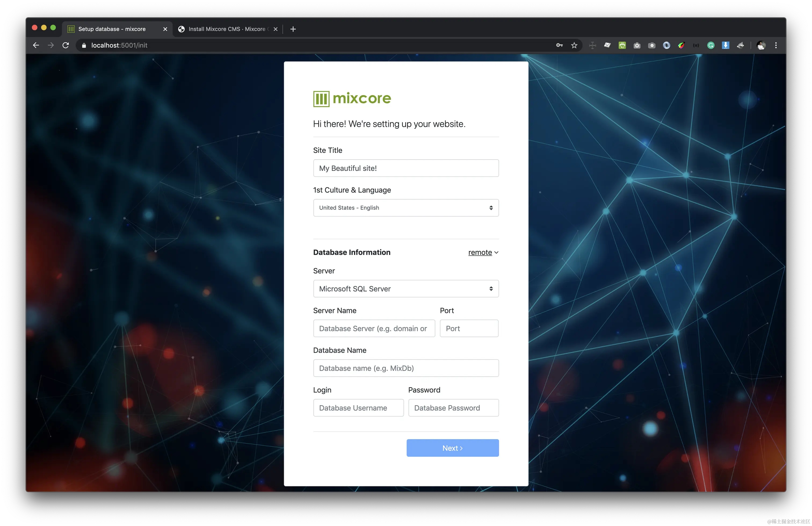Click the Site Title input field
The height and width of the screenshot is (526, 812).
point(406,168)
